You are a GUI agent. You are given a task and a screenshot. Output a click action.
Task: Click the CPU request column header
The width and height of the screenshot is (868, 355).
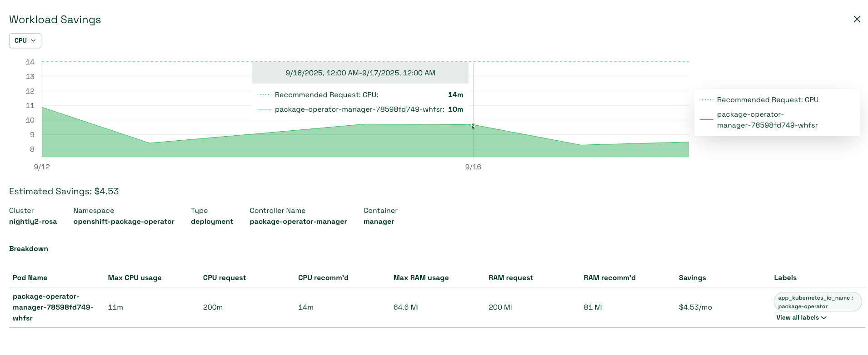(x=224, y=278)
